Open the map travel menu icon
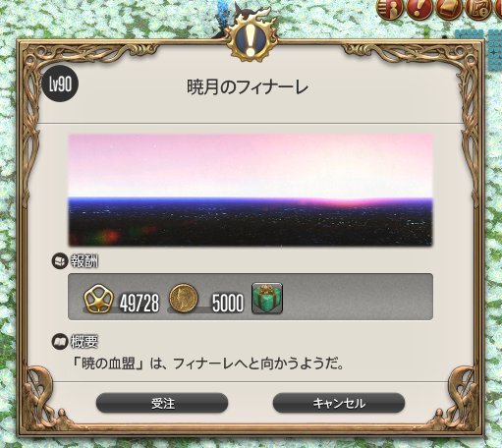Image resolution: width=502 pixels, height=448 pixels. [x=478, y=9]
